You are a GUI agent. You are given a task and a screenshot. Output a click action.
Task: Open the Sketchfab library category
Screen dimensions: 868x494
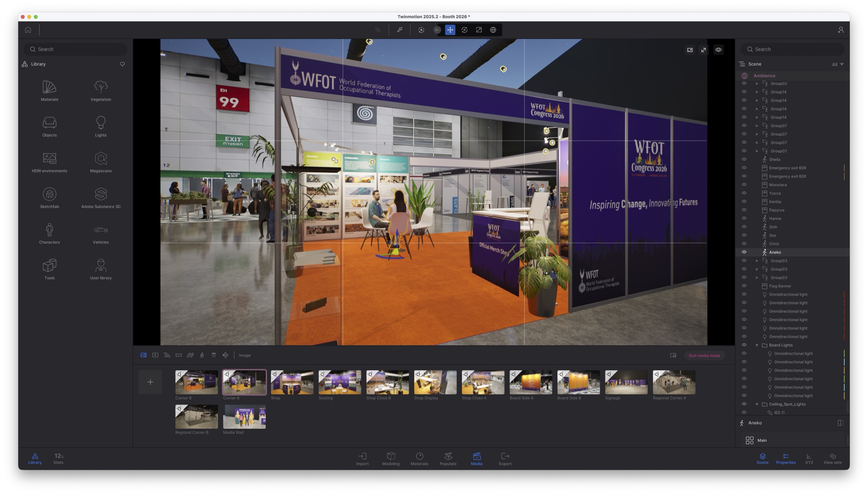[49, 198]
